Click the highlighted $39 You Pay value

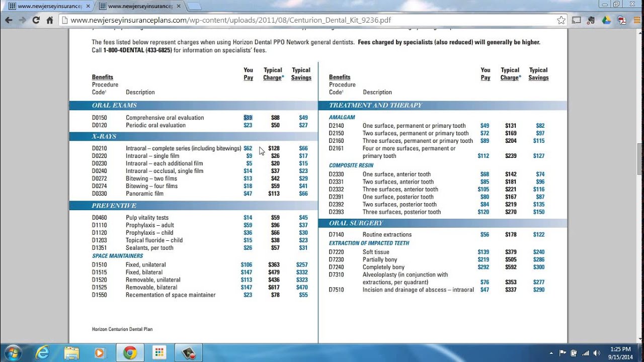(x=248, y=118)
